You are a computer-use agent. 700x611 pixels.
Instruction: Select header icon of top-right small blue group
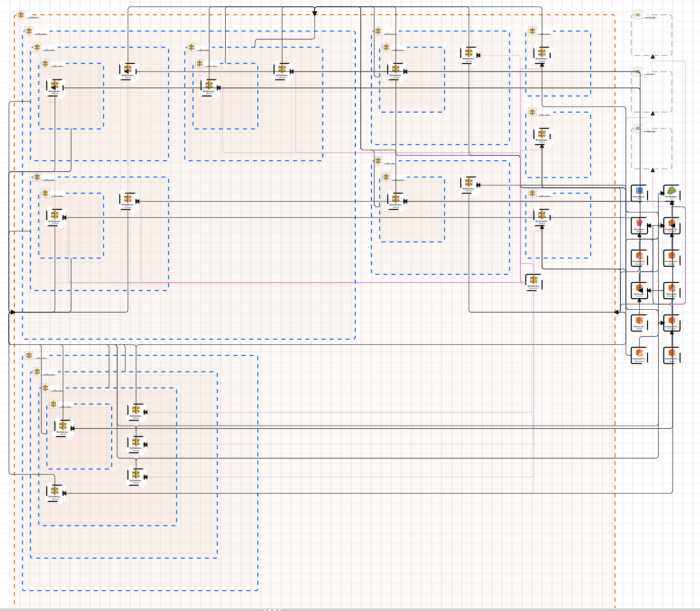point(532,32)
